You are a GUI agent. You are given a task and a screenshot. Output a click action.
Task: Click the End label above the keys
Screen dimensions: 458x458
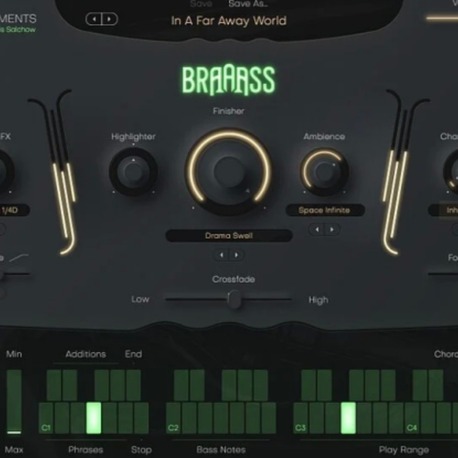pyautogui.click(x=133, y=354)
